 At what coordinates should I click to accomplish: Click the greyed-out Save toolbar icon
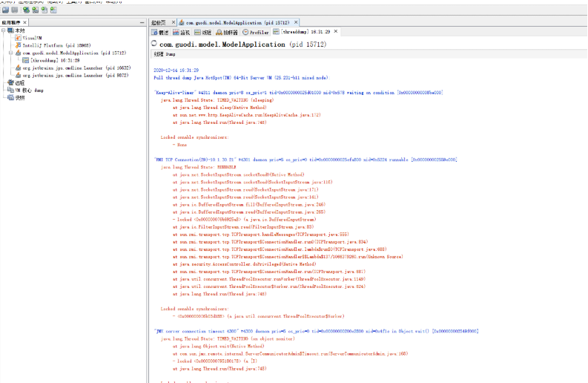click(x=15, y=10)
